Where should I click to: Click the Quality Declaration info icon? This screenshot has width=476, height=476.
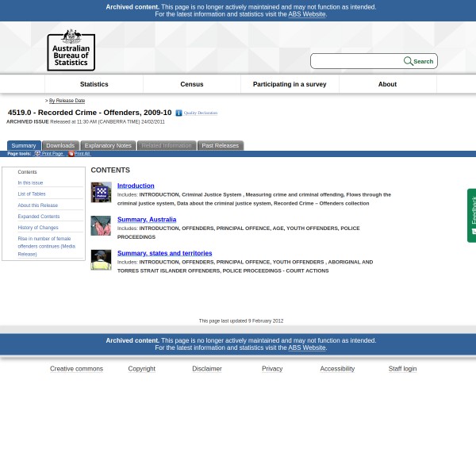pyautogui.click(x=178, y=113)
